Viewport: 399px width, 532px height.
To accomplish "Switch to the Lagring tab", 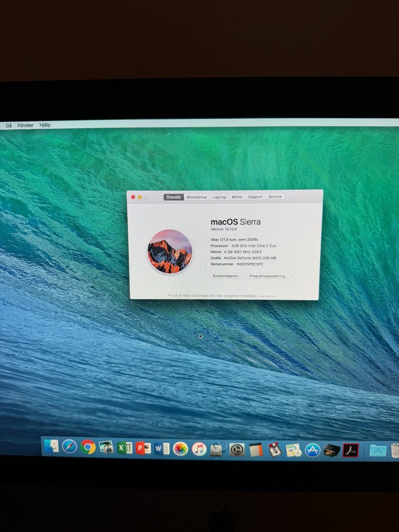I will (219, 197).
